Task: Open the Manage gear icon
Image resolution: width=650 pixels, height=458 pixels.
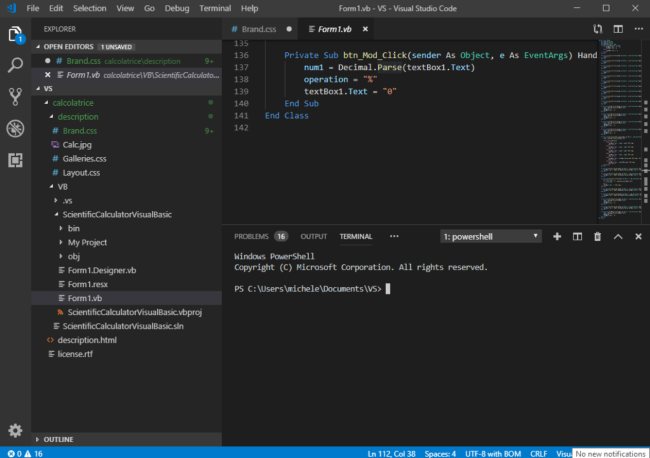Action: pos(15,430)
